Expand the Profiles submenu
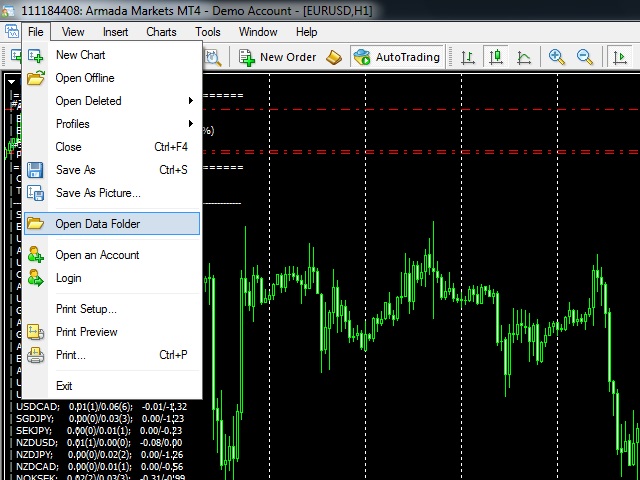 point(112,124)
